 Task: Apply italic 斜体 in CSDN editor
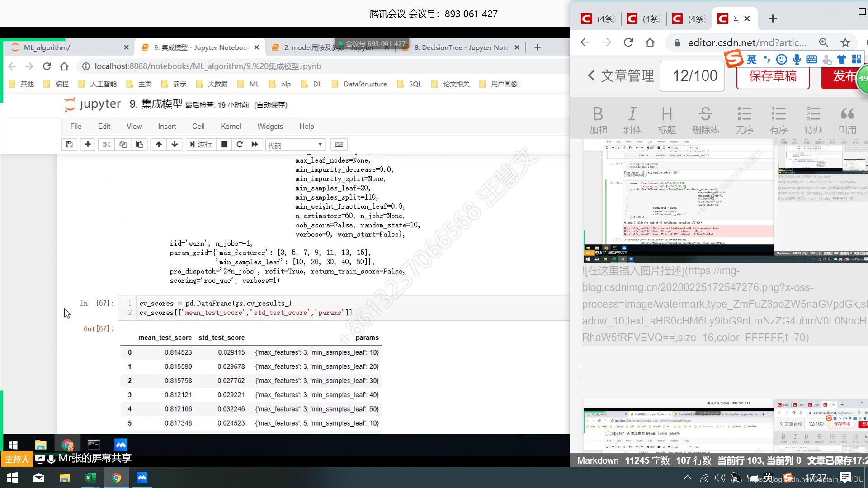coord(632,120)
